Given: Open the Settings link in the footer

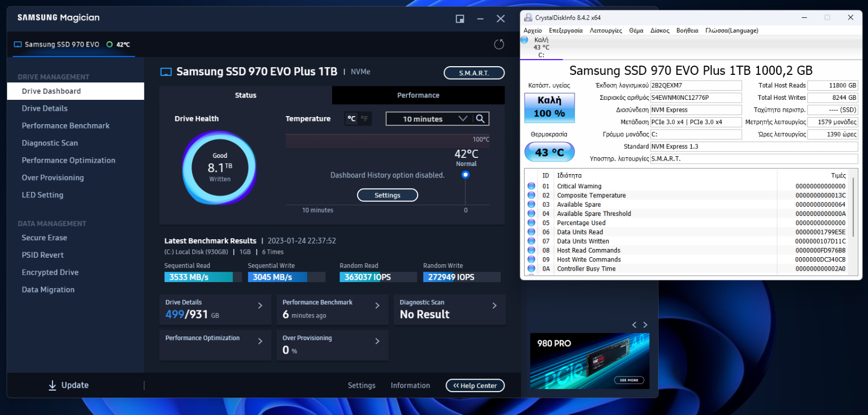Looking at the screenshot, I should click(362, 386).
